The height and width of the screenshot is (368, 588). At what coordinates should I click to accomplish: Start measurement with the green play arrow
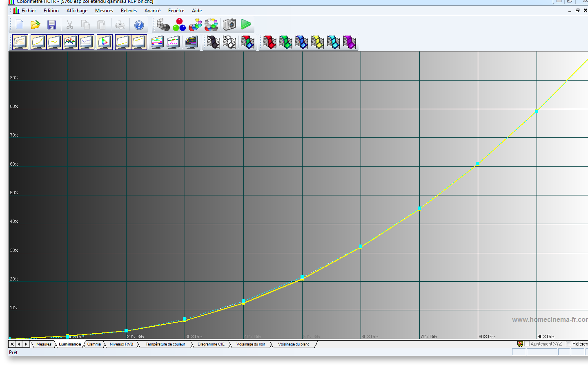(246, 25)
